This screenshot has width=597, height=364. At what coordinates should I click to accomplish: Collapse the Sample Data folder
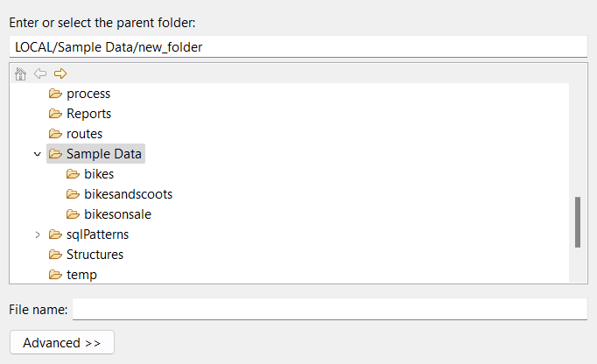[37, 154]
